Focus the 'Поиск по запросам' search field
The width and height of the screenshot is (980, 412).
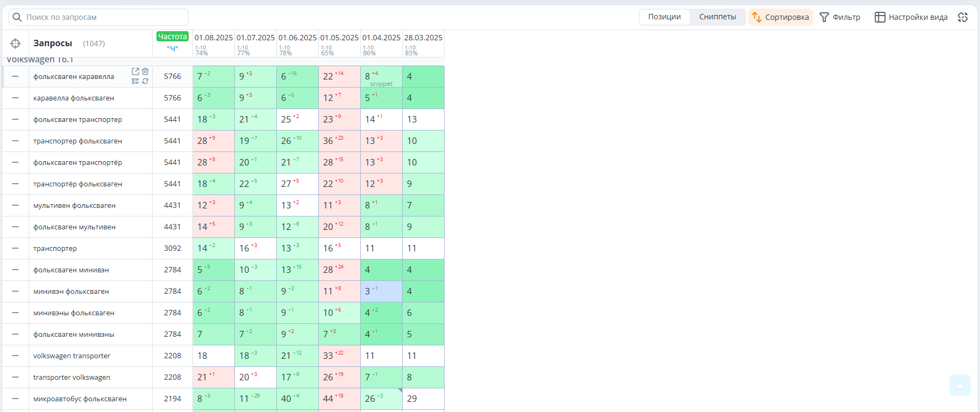pyautogui.click(x=98, y=17)
